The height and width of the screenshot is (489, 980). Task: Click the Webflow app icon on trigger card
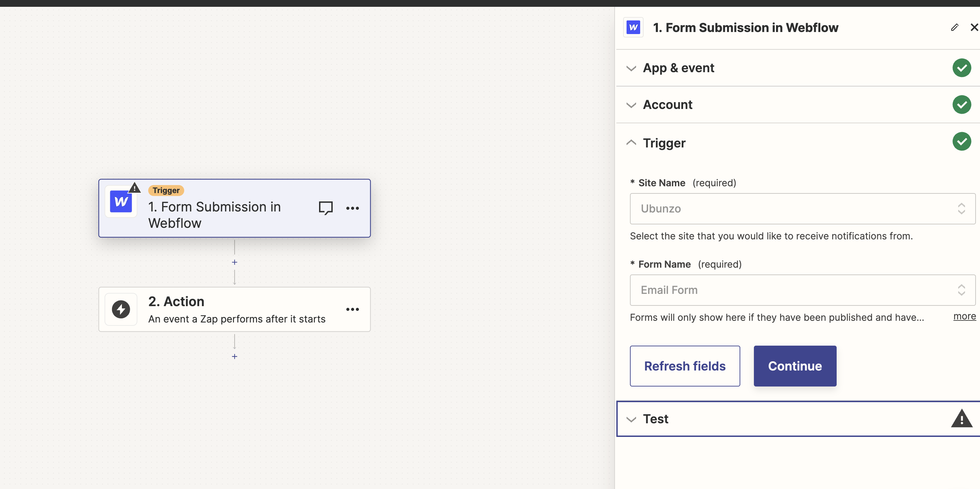coord(121,202)
